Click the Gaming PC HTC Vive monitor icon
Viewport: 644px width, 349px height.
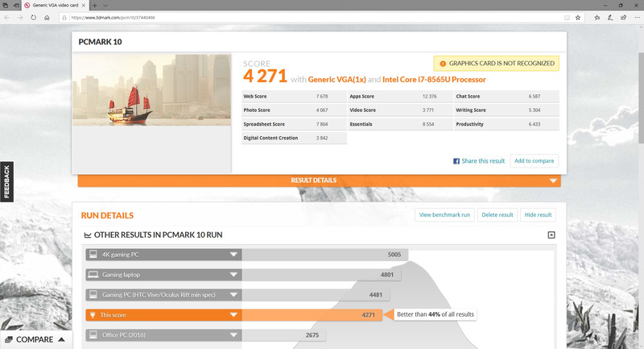click(x=93, y=295)
